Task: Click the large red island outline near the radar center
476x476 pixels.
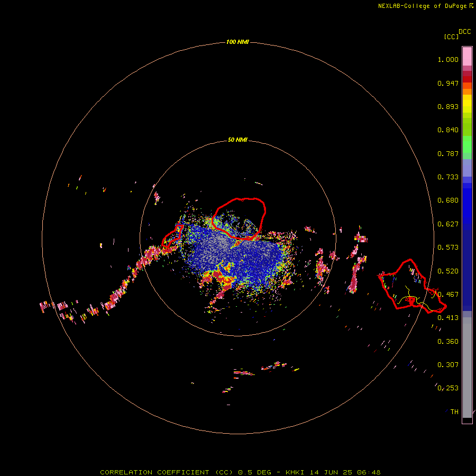Action: (239, 218)
